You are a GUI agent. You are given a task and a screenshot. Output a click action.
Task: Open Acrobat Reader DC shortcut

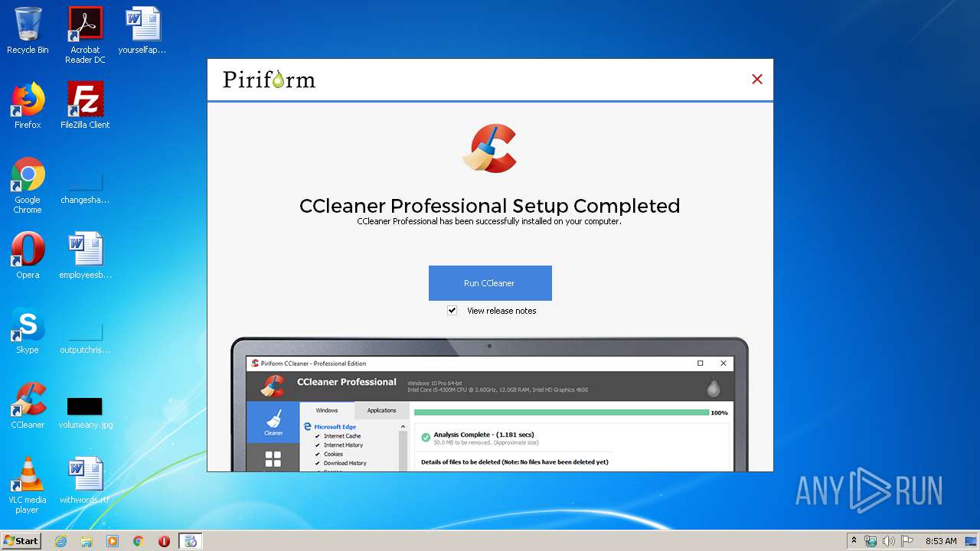coord(85,34)
